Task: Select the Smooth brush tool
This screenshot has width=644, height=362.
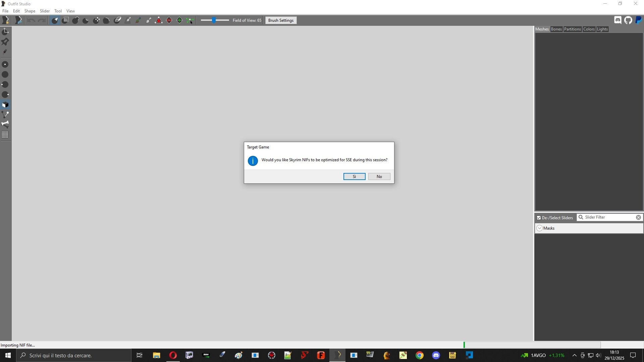Action: click(x=106, y=20)
